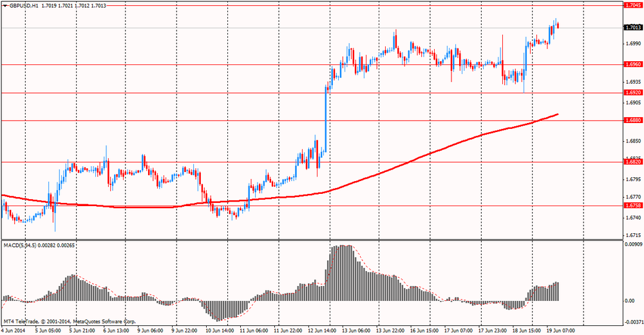Select the 1.6820 level label
This screenshot has height=335, width=644.
tap(633, 162)
